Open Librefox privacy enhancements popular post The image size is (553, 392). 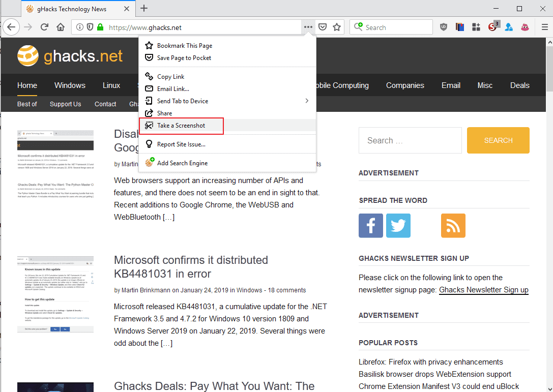(x=430, y=362)
